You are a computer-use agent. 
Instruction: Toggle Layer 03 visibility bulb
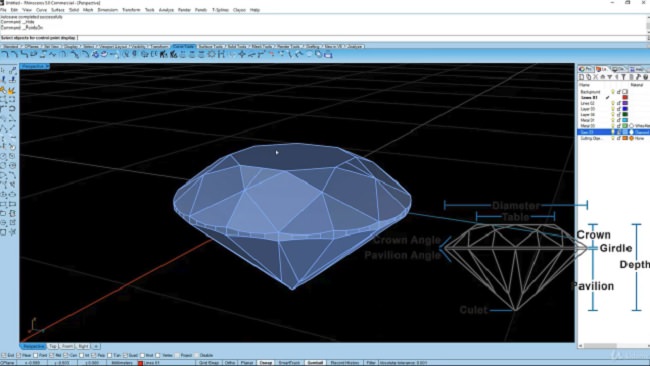pyautogui.click(x=613, y=109)
